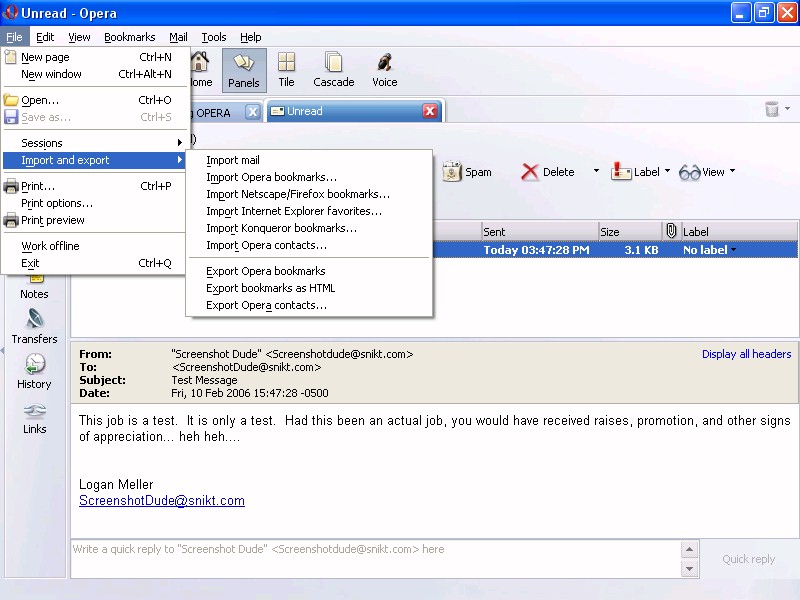
Task: Expand the No label dropdown in message row
Action: (733, 250)
